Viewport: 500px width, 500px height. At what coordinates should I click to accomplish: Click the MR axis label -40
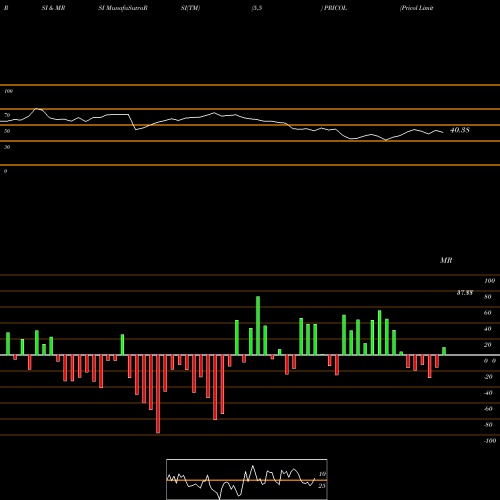point(488,393)
